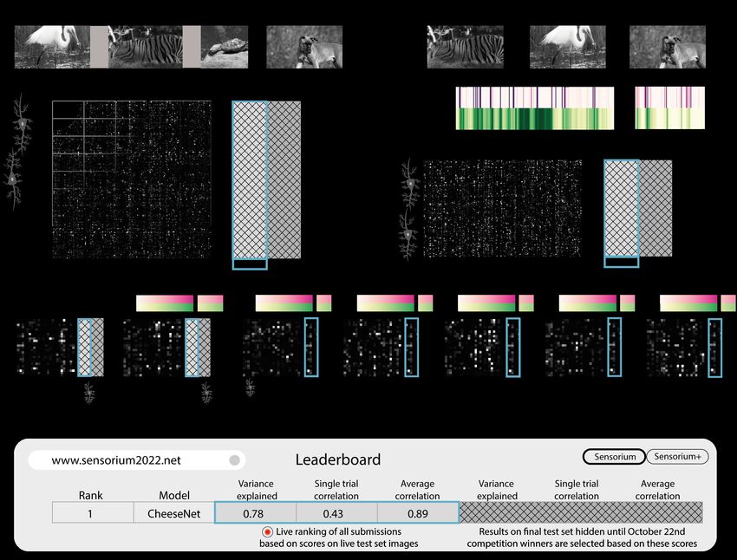Select the 0.89 average correlation value

point(418,512)
